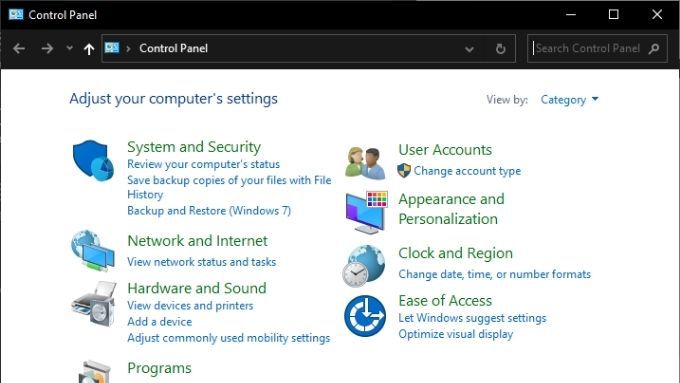Open the User Accounts people icon
This screenshot has width=680, height=383.
(365, 163)
